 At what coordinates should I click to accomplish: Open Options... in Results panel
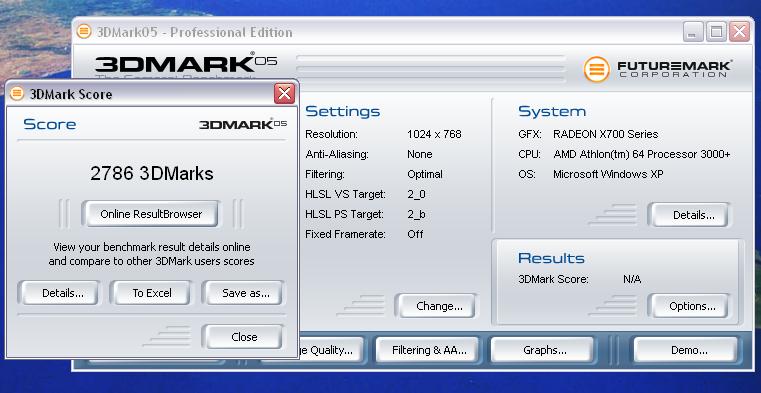click(690, 306)
